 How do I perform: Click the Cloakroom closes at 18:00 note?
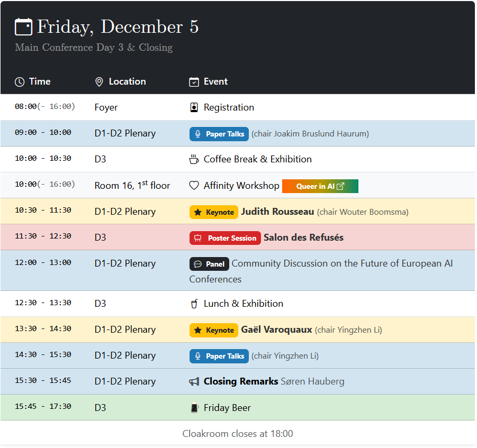238,434
